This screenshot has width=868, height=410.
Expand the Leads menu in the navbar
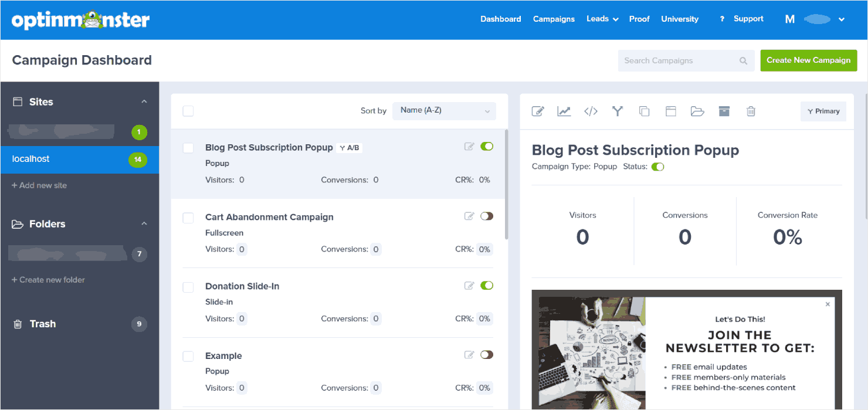click(602, 19)
